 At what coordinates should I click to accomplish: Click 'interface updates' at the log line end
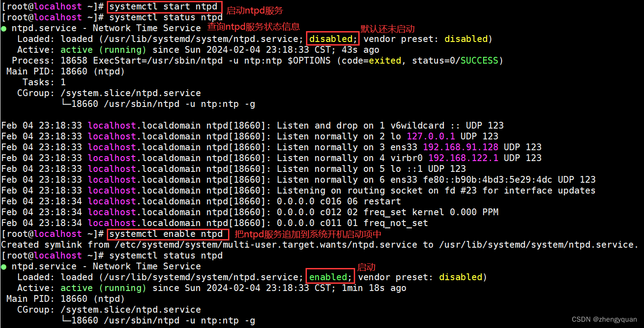tap(550, 190)
